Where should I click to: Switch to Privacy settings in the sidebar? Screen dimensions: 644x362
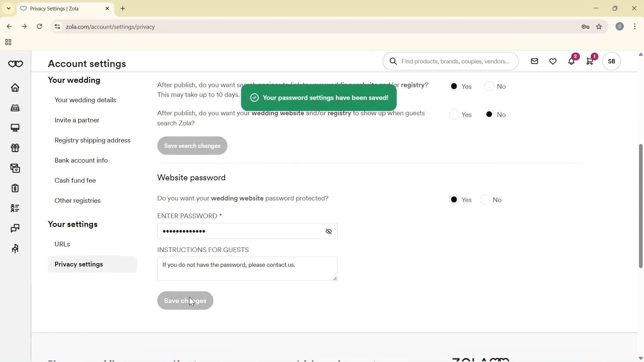[x=79, y=264]
